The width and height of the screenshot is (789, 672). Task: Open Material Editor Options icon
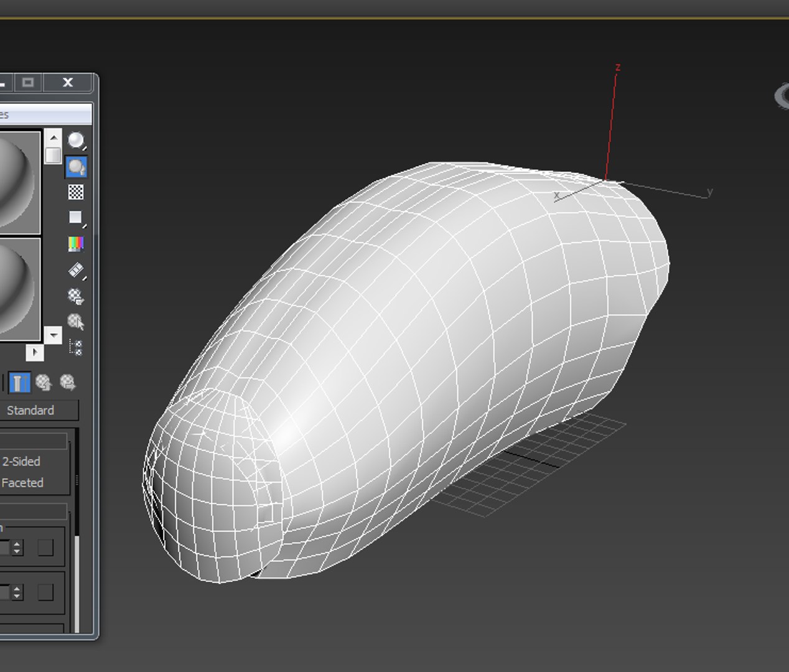[76, 297]
